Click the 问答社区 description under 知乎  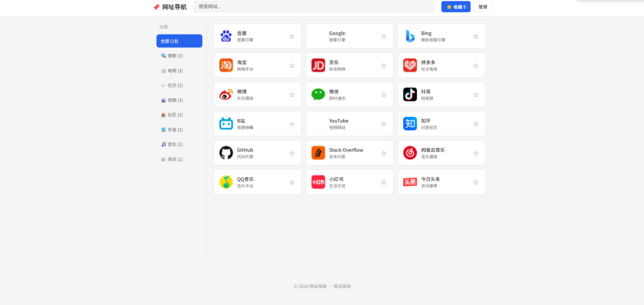tap(429, 127)
